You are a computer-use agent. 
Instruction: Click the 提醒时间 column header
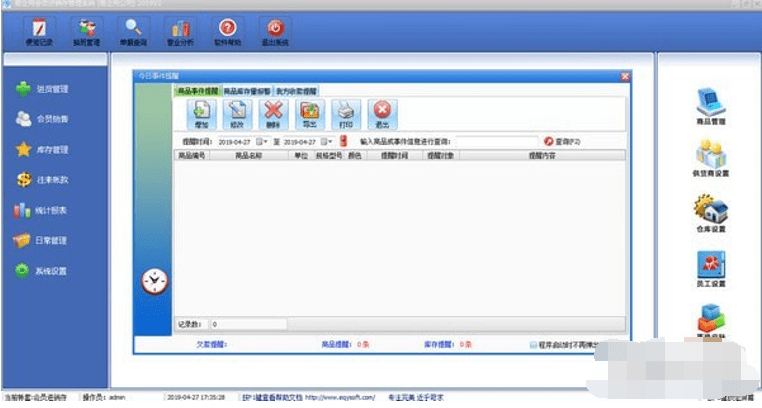pos(394,155)
